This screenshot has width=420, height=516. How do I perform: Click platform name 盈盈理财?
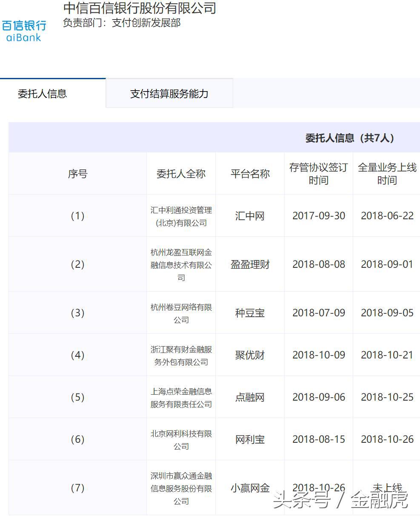(x=250, y=264)
